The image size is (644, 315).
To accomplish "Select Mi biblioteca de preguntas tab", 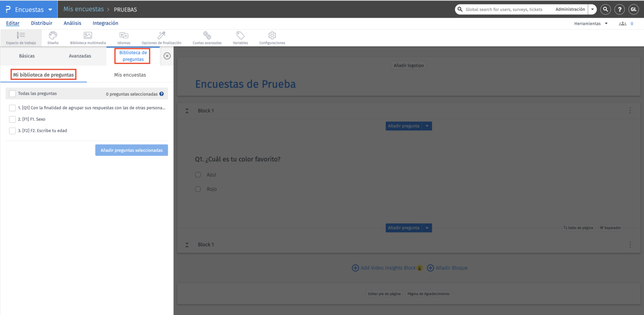I will click(43, 75).
